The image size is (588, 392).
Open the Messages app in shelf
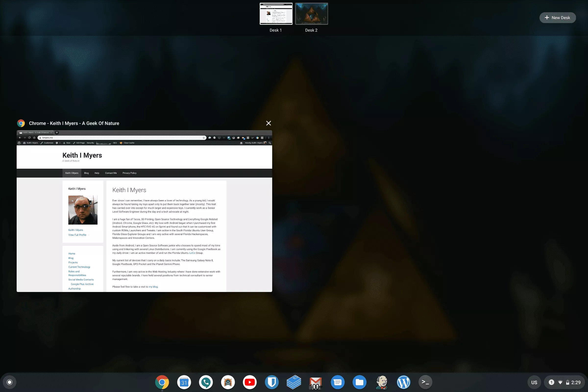(337, 382)
